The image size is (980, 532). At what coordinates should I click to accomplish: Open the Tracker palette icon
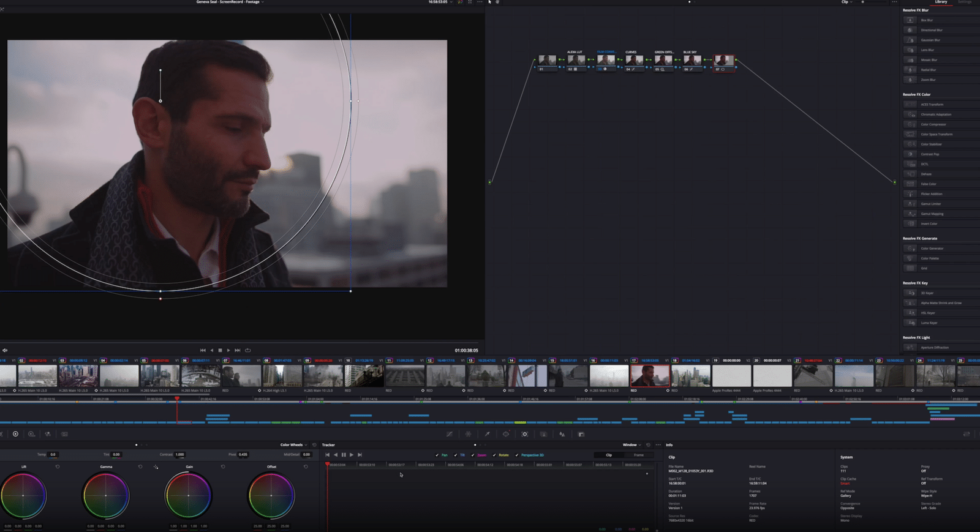coord(525,434)
